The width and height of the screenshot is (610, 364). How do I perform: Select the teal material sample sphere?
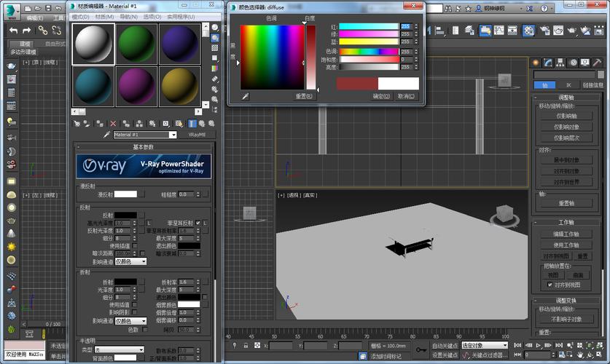[93, 86]
